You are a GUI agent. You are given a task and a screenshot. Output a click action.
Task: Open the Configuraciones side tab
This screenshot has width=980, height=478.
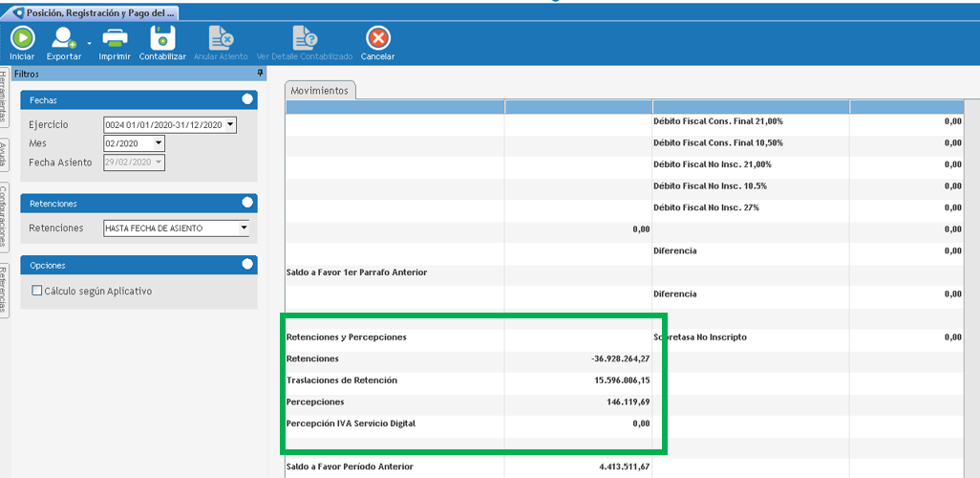(x=5, y=216)
